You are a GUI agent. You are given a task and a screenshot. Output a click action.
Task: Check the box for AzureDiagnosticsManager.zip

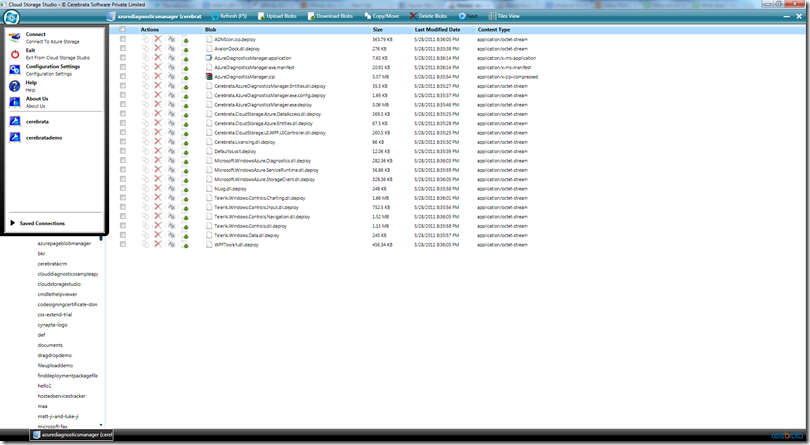point(122,76)
